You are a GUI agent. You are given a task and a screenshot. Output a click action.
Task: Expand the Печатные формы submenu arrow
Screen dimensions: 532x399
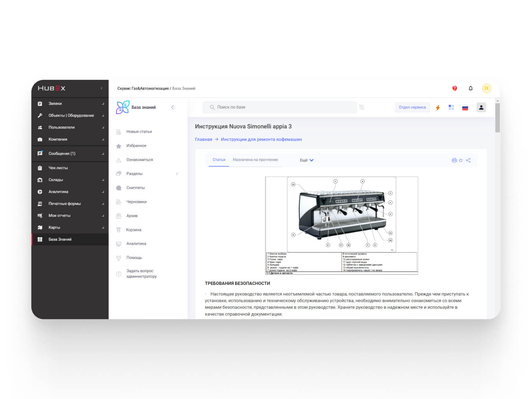click(x=103, y=204)
